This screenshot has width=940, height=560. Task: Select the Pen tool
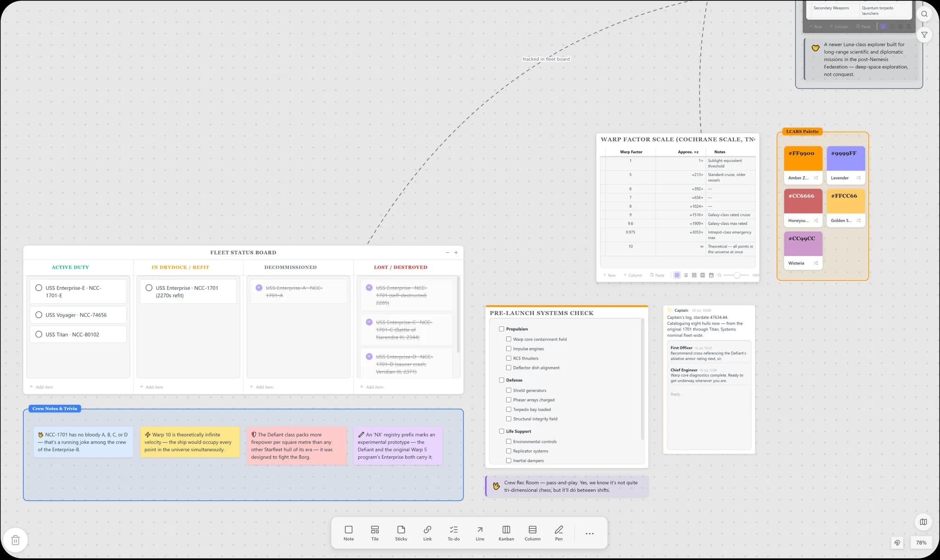pos(559,533)
